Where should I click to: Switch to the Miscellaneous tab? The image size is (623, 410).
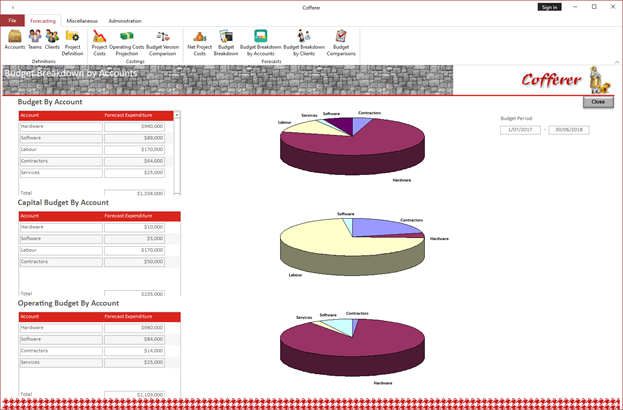click(x=82, y=21)
